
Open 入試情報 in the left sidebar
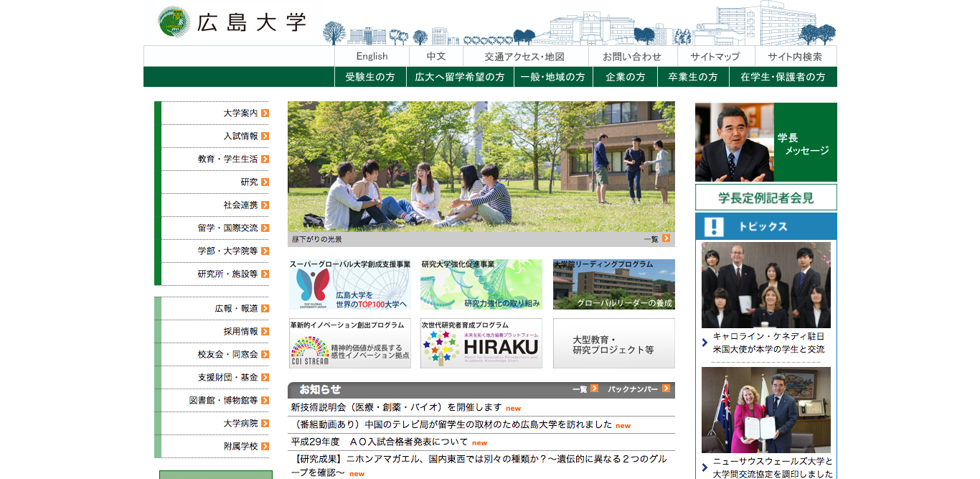[x=240, y=136]
